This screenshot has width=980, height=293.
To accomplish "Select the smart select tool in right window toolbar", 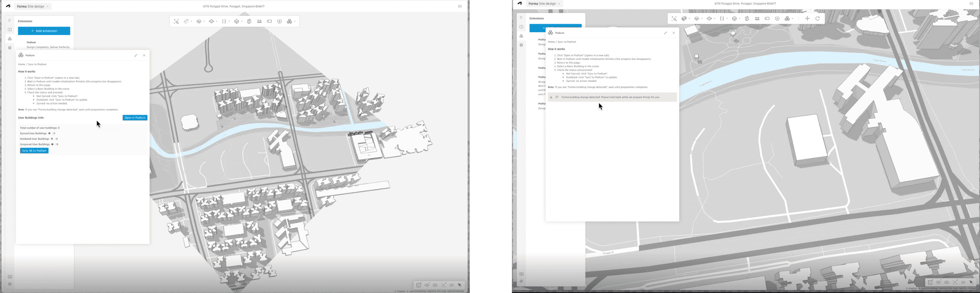I will click(674, 19).
